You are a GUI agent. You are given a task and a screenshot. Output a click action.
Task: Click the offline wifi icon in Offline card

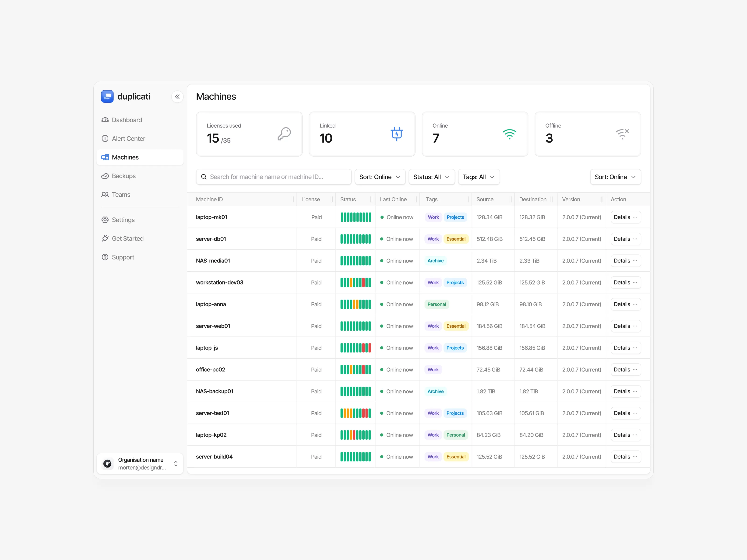(622, 134)
